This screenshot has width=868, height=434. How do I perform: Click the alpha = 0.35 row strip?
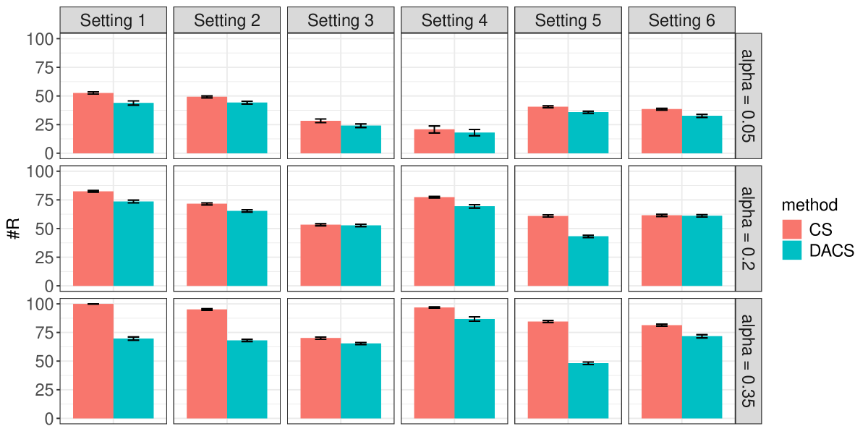pyautogui.click(x=749, y=361)
